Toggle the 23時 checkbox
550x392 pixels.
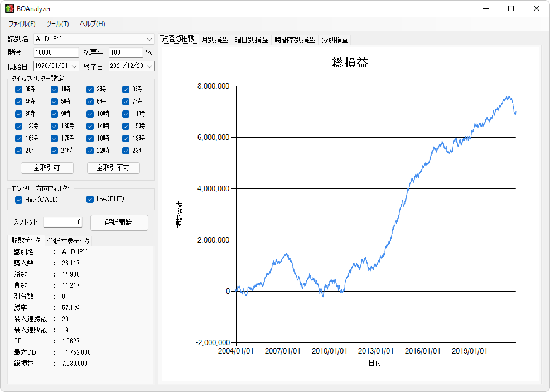pyautogui.click(x=126, y=151)
